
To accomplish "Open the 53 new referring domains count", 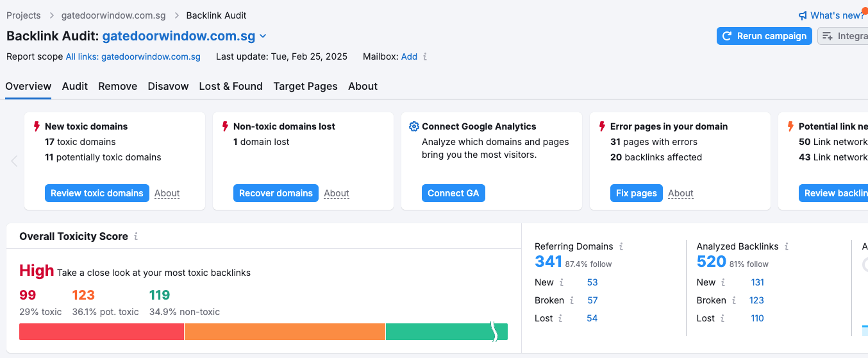I will point(592,282).
